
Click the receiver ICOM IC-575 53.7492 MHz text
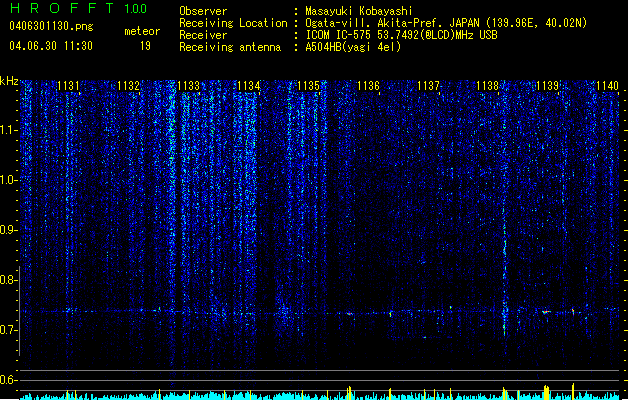[401, 35]
